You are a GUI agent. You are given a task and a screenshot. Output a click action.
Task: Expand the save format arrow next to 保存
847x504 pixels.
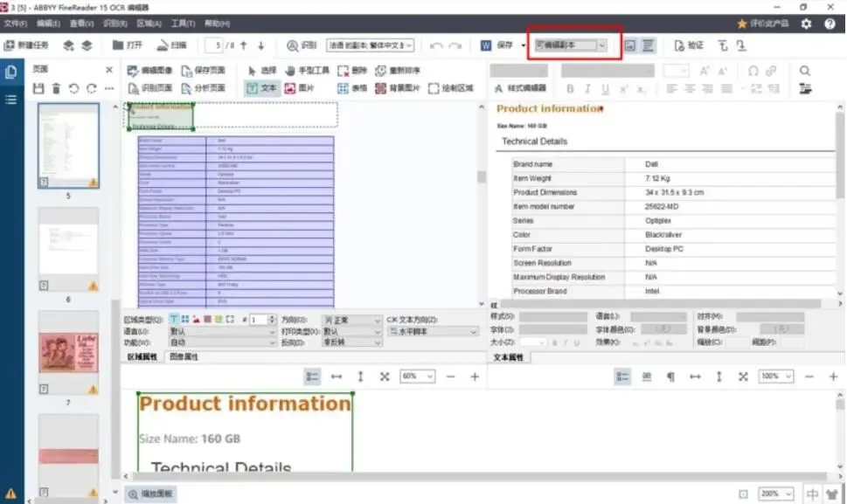523,45
